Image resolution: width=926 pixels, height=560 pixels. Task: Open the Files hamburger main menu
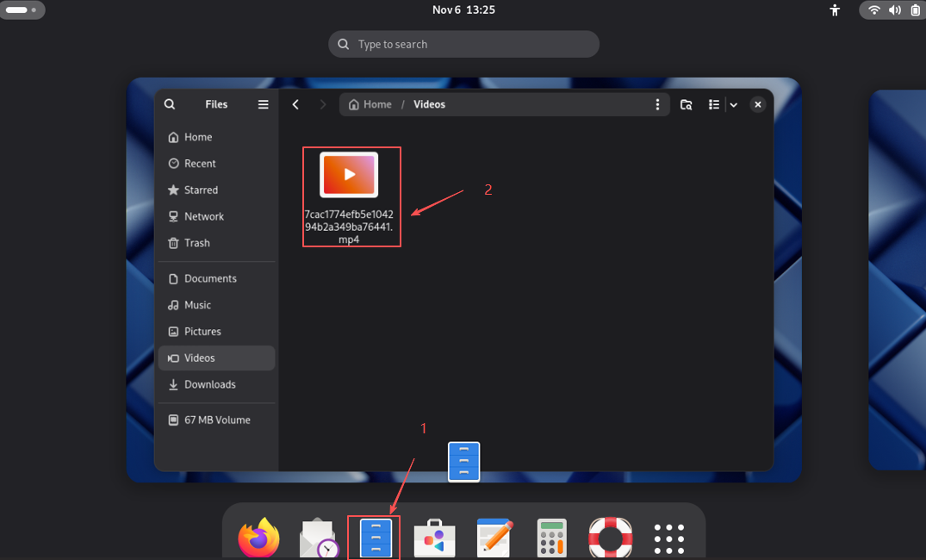[x=264, y=104]
